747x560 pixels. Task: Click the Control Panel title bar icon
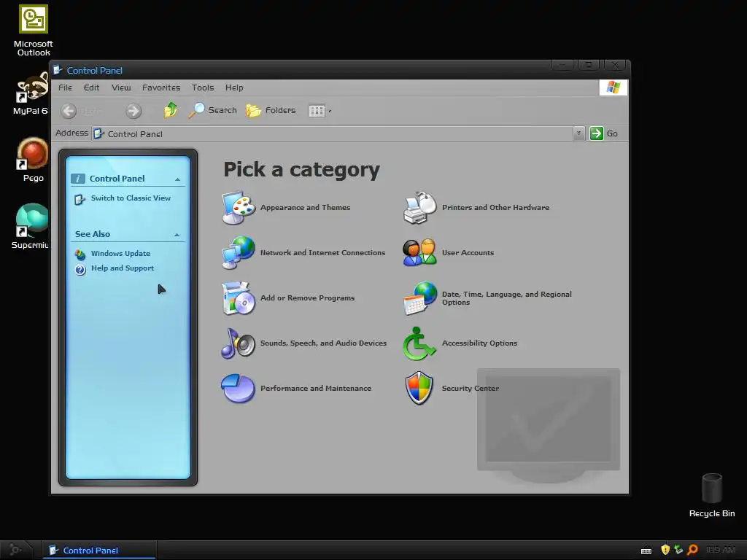(58, 71)
